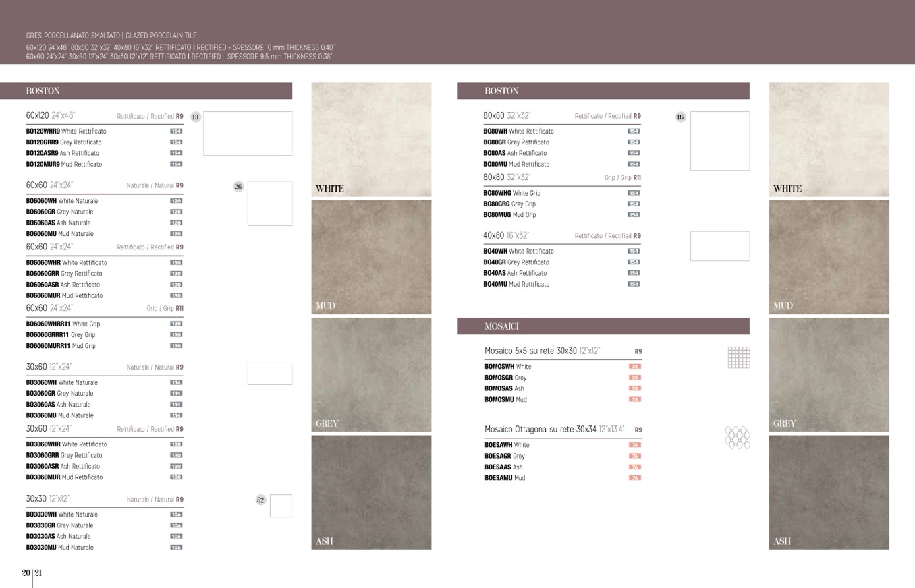Click product code BOMOSWH White
Screen dimensions: 915x588
point(507,367)
